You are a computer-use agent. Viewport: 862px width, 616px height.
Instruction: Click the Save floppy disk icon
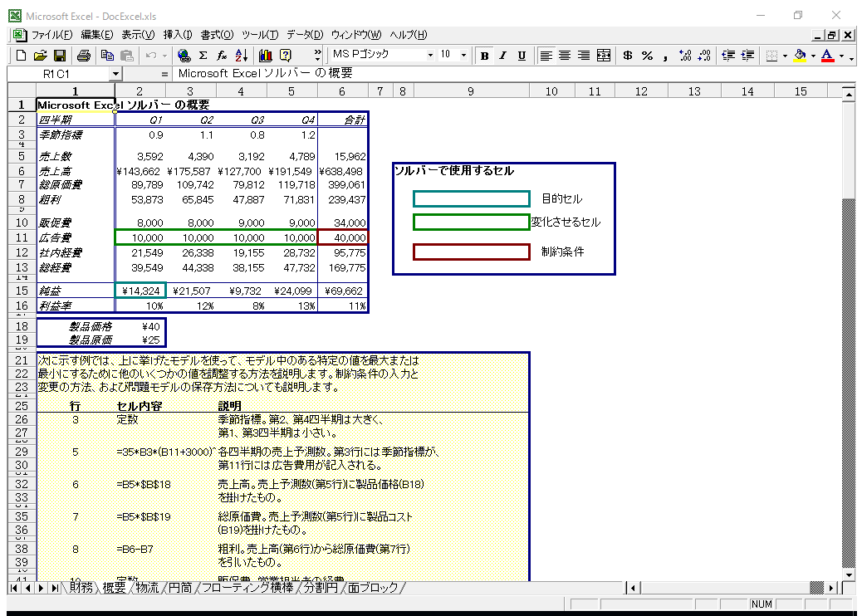point(59,56)
